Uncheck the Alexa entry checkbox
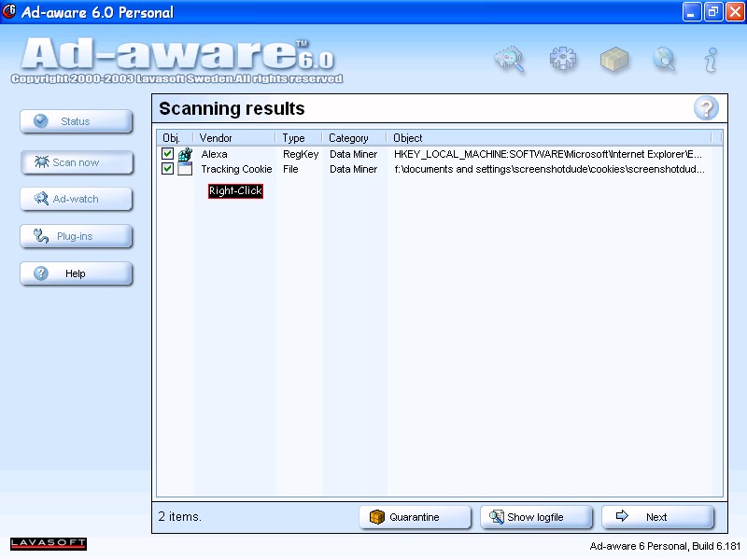The image size is (747, 560). tap(167, 154)
